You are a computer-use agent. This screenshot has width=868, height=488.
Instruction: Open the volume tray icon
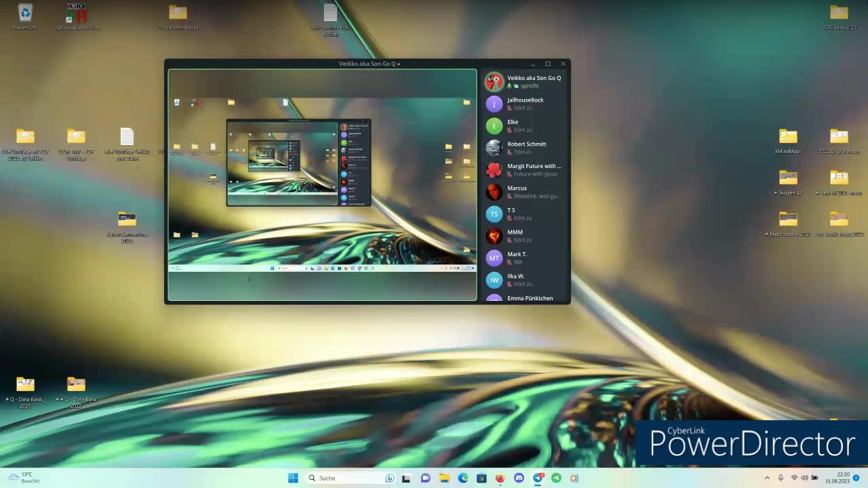pyautogui.click(x=804, y=478)
